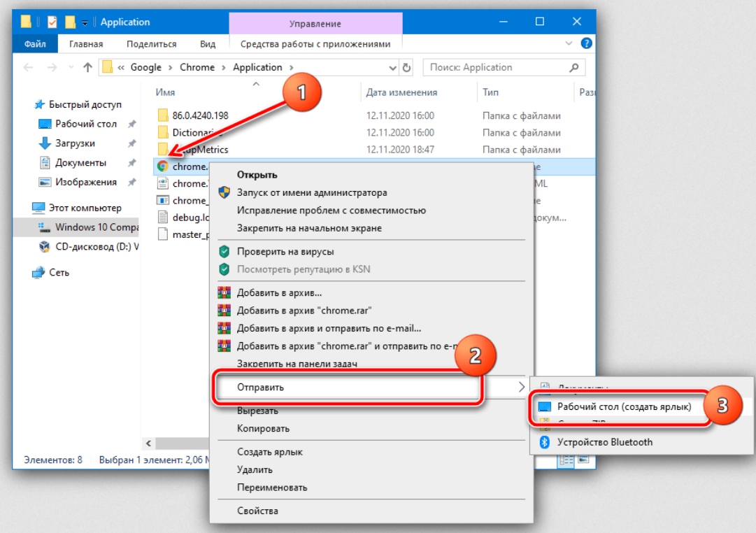Click the search magnifier icon
The height and width of the screenshot is (533, 756).
574,68
